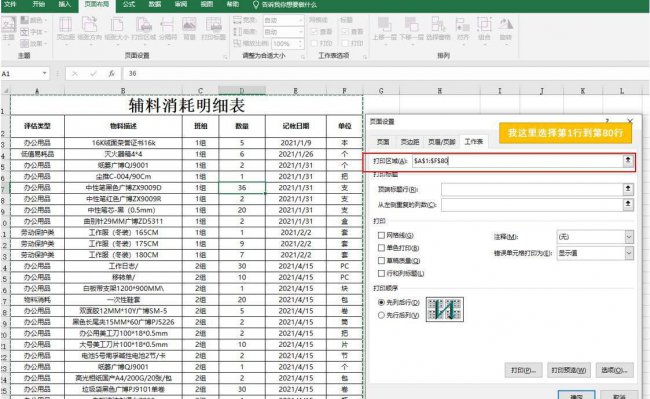
Task: Click the cancel X icon in formula bar
Action: tap(75, 73)
